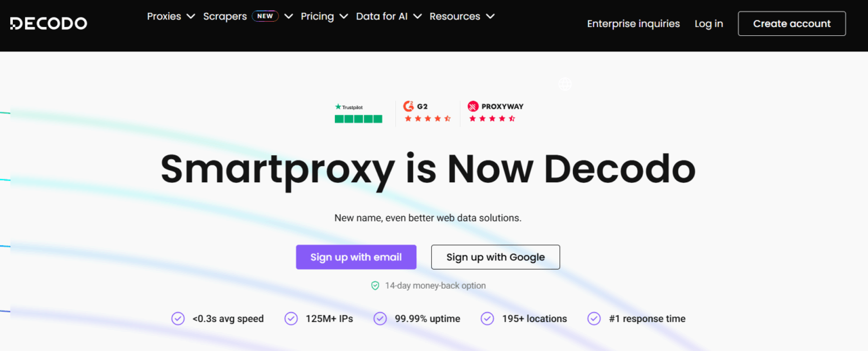
Task: Click the Trustpilot rating badge
Action: 358,113
